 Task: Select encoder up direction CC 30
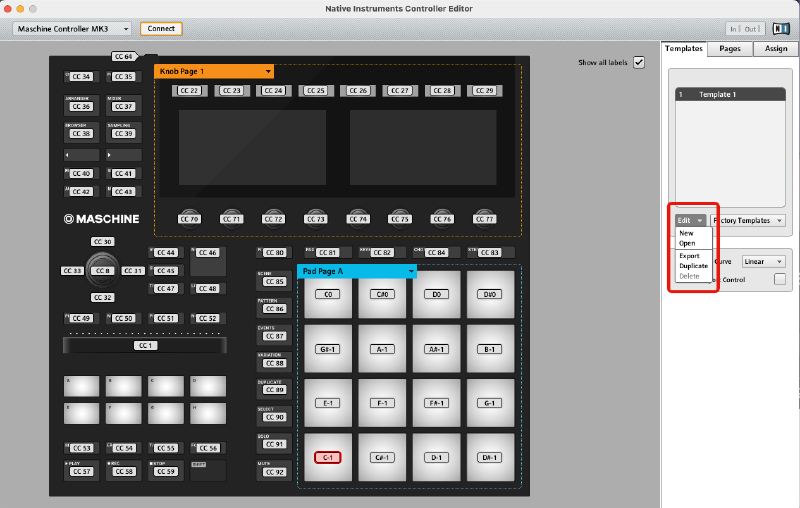point(103,242)
